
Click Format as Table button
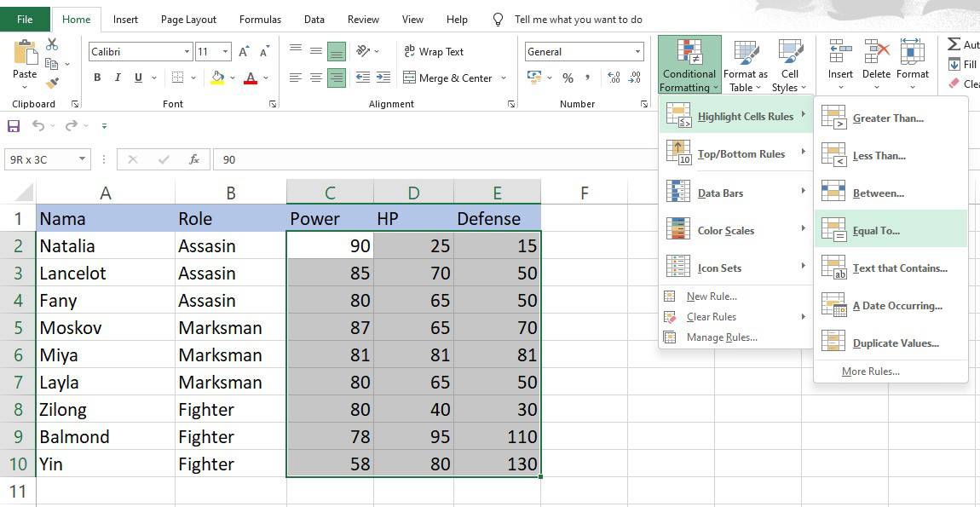[746, 65]
